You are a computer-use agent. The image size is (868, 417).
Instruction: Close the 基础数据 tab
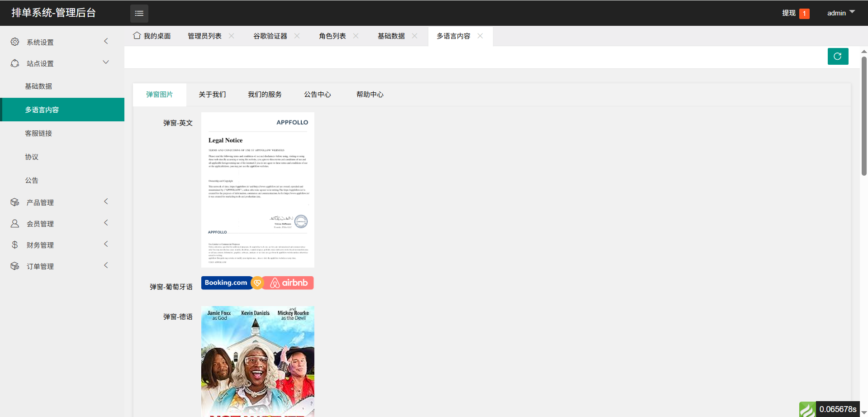[415, 36]
